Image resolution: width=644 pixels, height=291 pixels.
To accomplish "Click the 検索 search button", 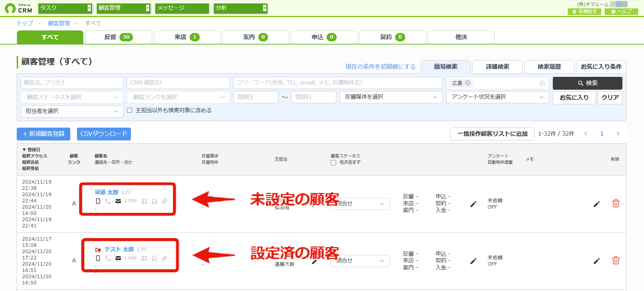I will point(588,83).
